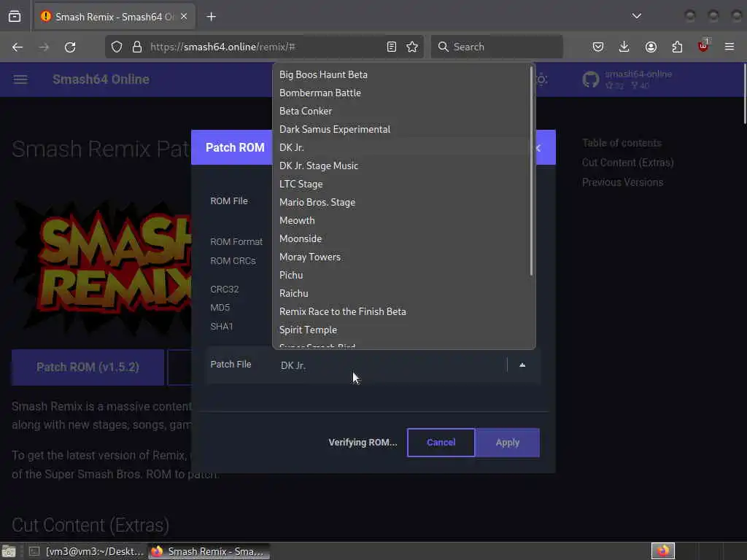This screenshot has width=747, height=560.
Task: Focus the browser URL address field
Action: (264, 47)
